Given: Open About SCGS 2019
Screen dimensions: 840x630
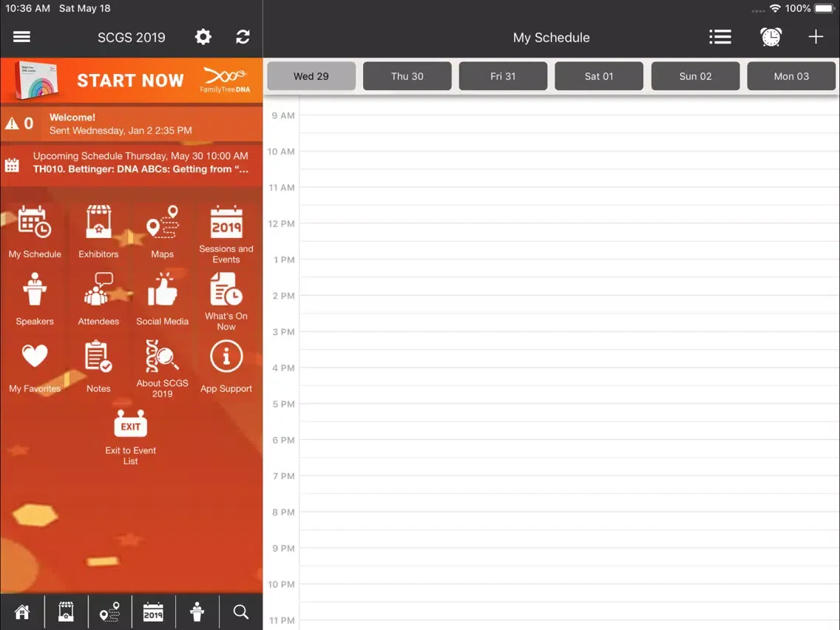Looking at the screenshot, I should point(163,370).
